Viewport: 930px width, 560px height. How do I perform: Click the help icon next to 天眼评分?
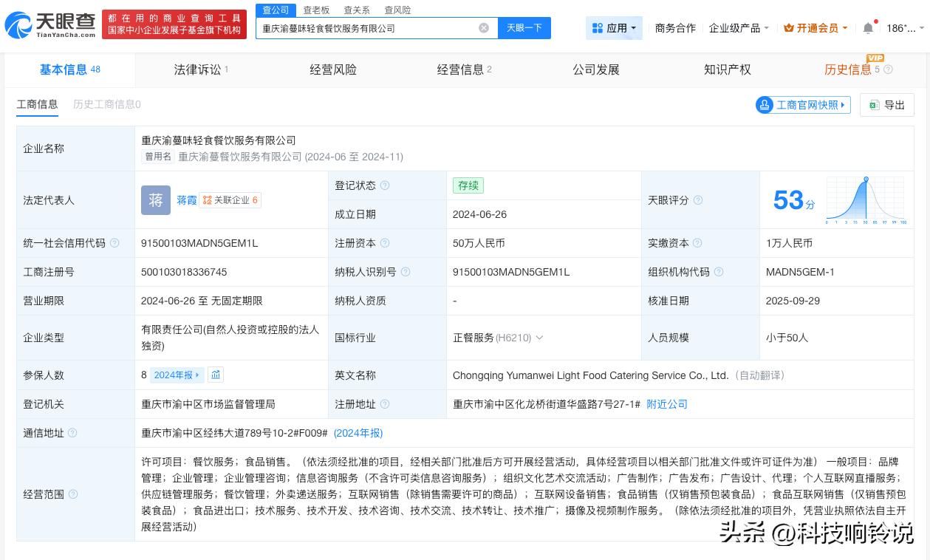coord(697,200)
